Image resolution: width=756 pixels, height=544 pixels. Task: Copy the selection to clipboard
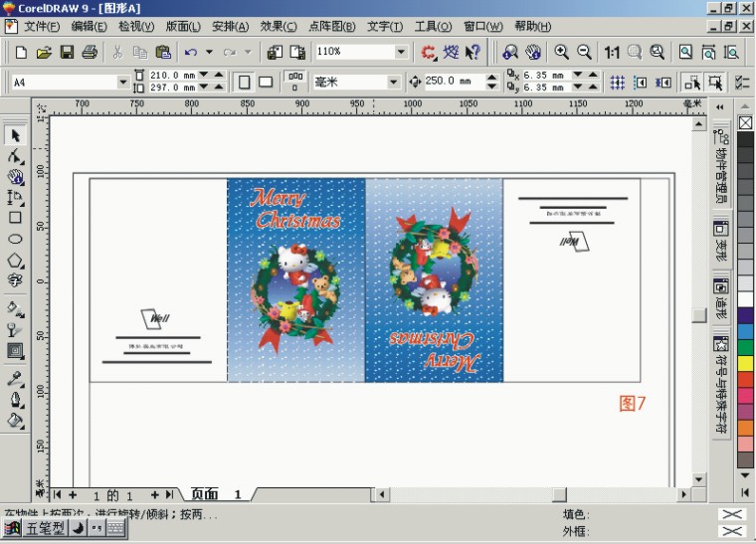tap(140, 52)
